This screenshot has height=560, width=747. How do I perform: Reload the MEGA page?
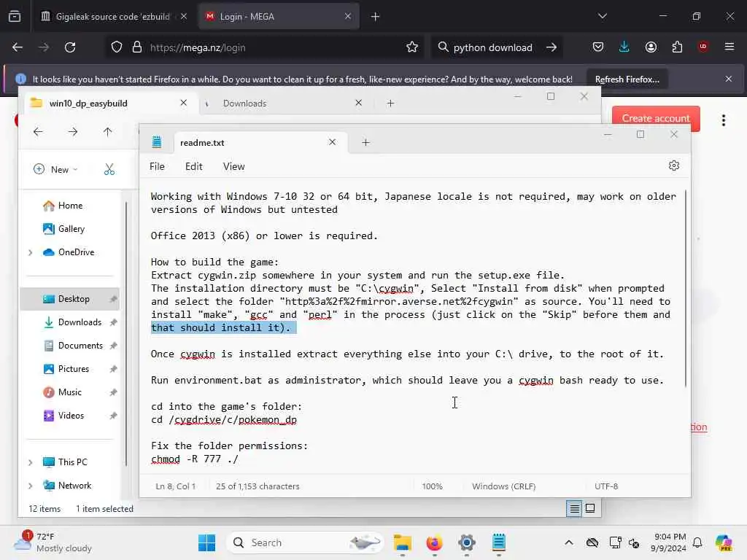[x=70, y=47]
